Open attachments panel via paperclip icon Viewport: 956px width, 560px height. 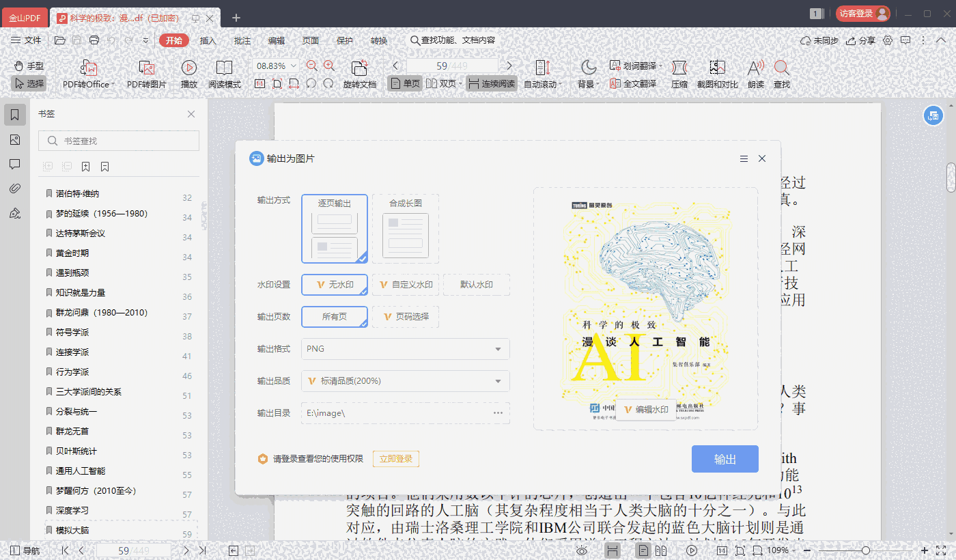[15, 188]
